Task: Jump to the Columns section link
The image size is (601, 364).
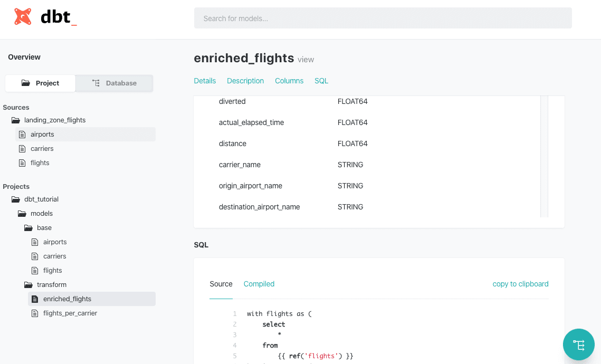Action: (289, 81)
